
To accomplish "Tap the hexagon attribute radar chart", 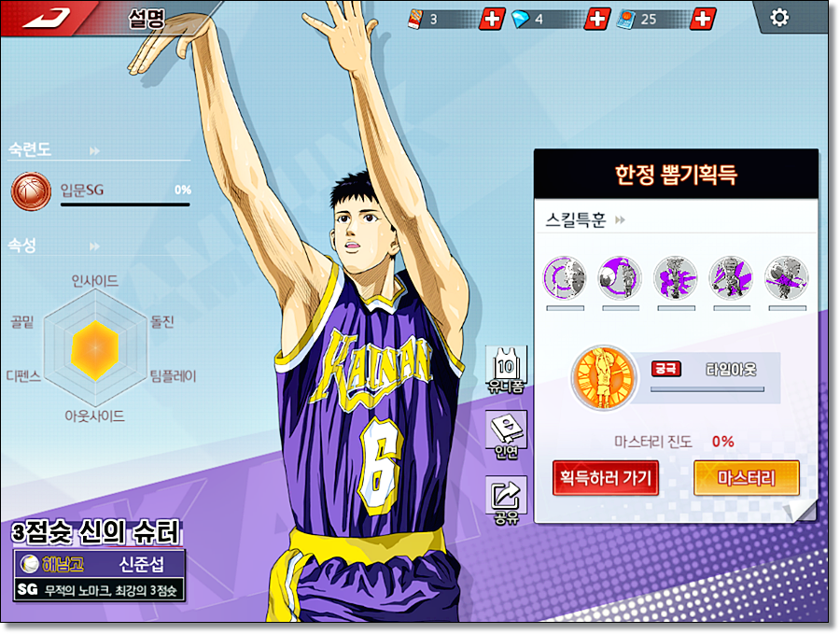I will [95, 349].
